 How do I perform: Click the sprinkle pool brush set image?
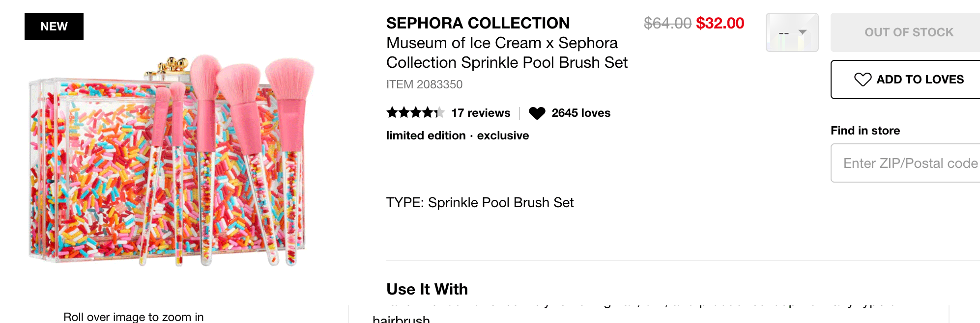171,160
